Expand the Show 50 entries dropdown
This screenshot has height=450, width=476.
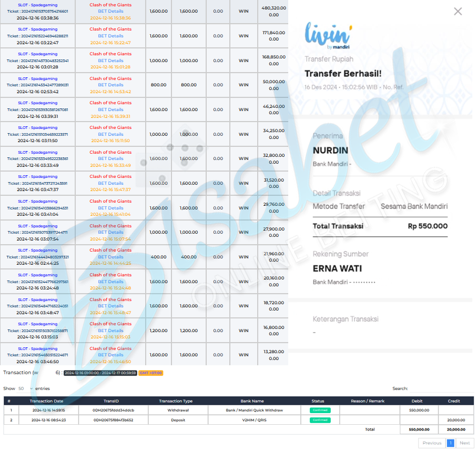pos(24,388)
